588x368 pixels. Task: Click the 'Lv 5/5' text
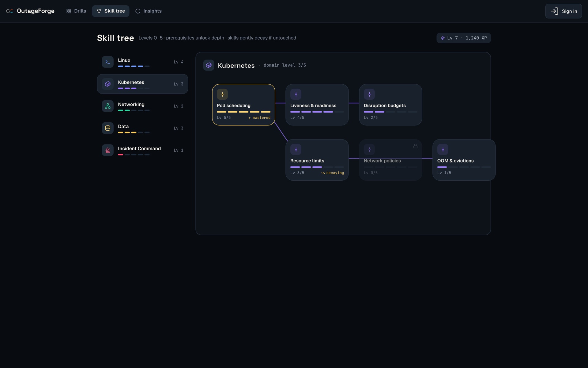click(224, 118)
